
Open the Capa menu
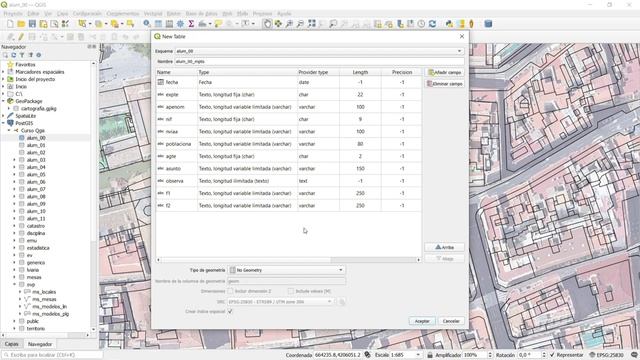[62, 14]
